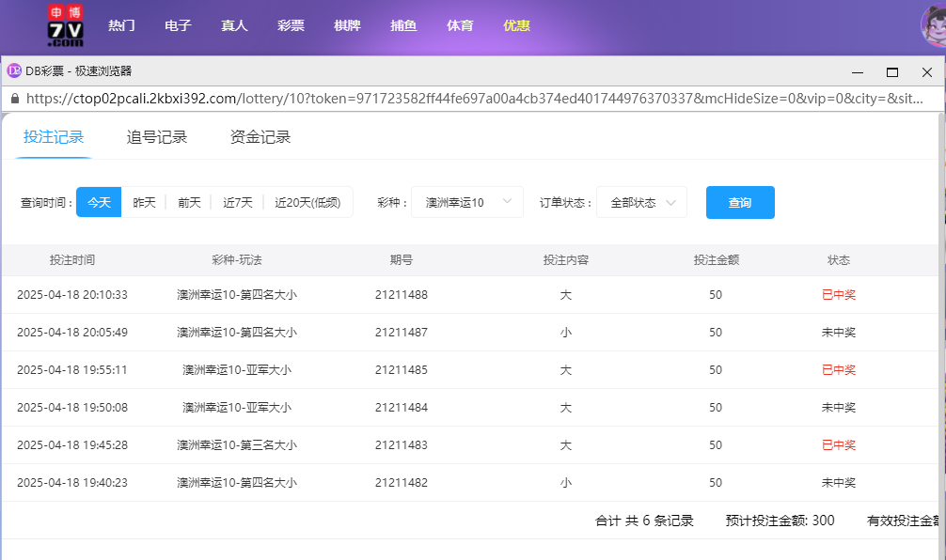Viewport: 946px width, 560px height.
Task: Open the 澳洲幸运10 lottery type dropdown
Action: pos(467,201)
